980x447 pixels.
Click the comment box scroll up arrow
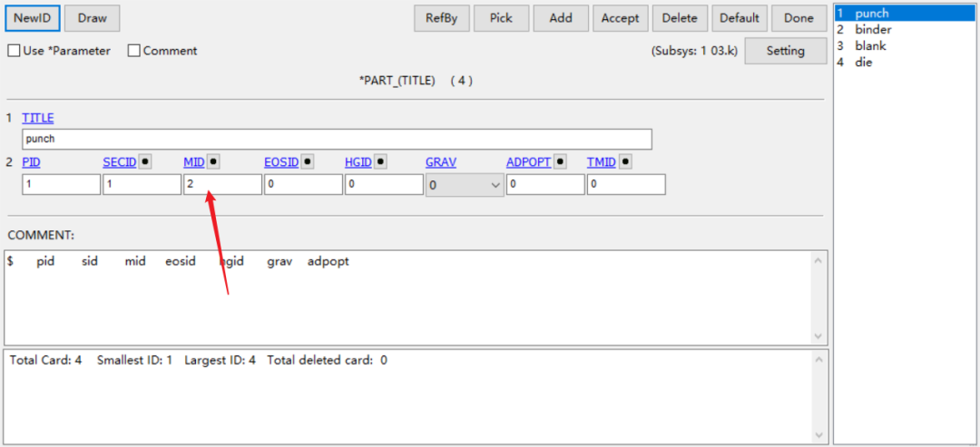818,260
